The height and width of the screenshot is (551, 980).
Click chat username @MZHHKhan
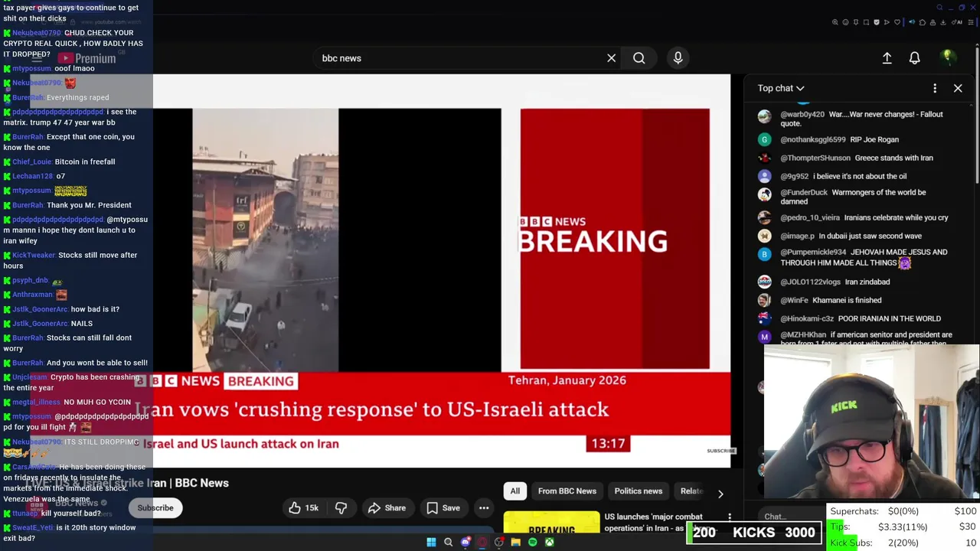pyautogui.click(x=803, y=334)
